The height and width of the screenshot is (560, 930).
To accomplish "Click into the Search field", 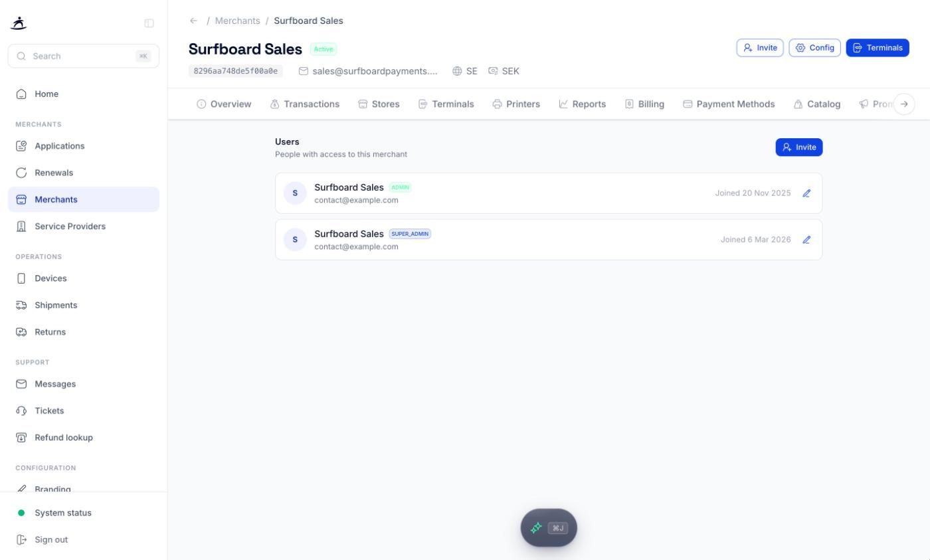I will 84,56.
